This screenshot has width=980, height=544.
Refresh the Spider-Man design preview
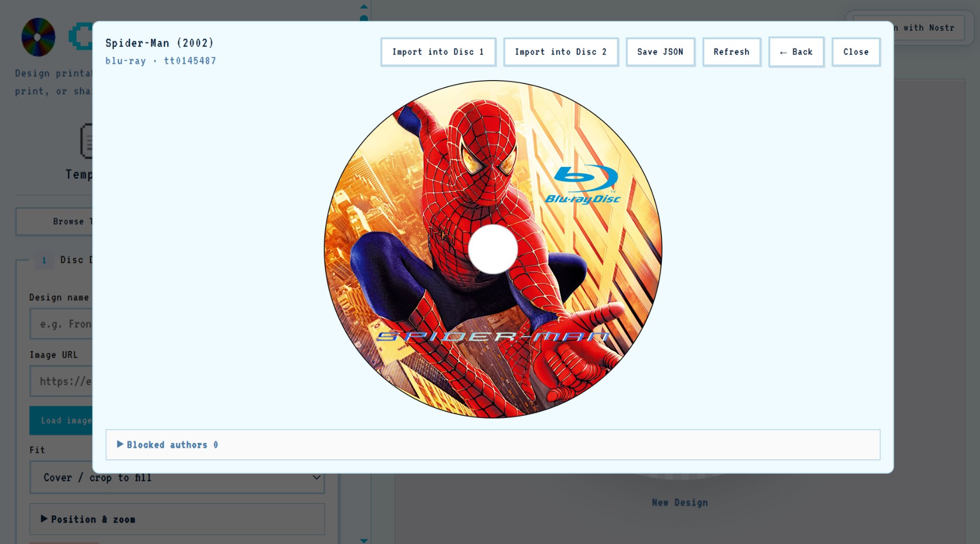pos(731,52)
